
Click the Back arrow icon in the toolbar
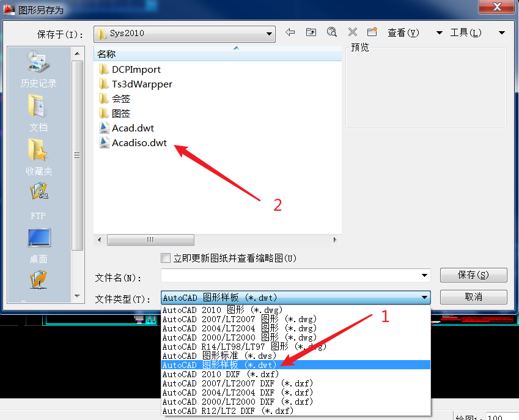click(x=290, y=32)
